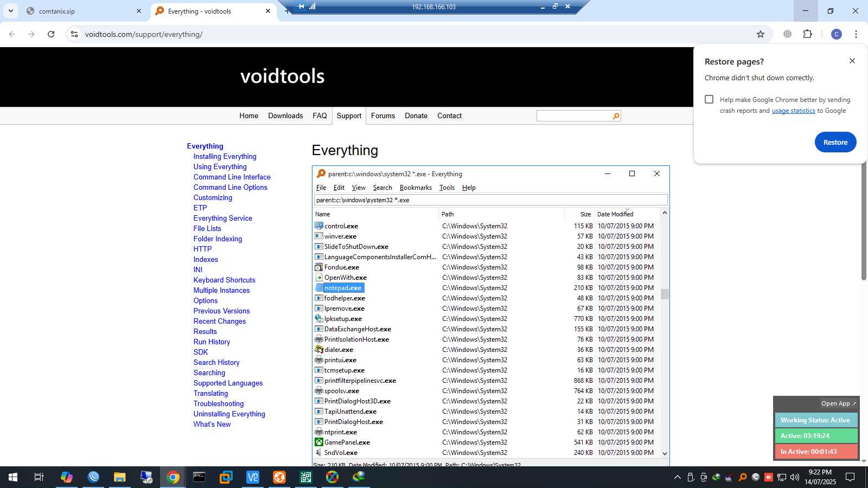Viewport: 868px width, 488px height.
Task: Open the VMware Workstation taskbar icon
Action: click(x=226, y=477)
